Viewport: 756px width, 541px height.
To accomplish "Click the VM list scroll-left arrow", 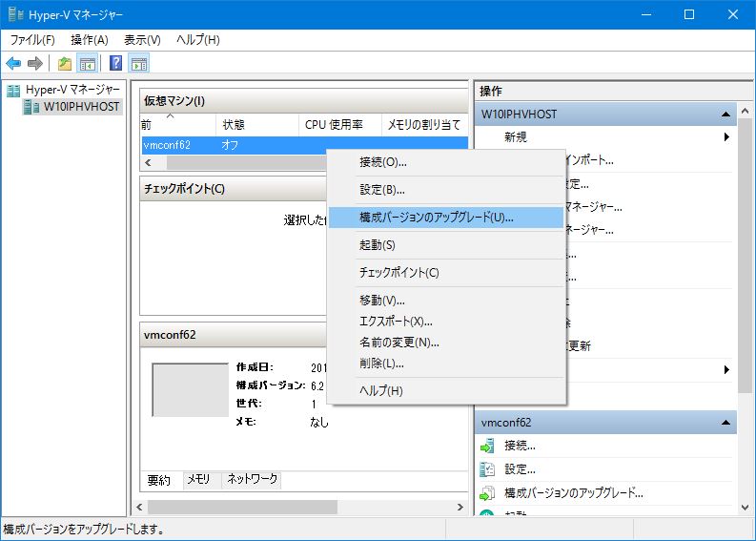I will (149, 162).
